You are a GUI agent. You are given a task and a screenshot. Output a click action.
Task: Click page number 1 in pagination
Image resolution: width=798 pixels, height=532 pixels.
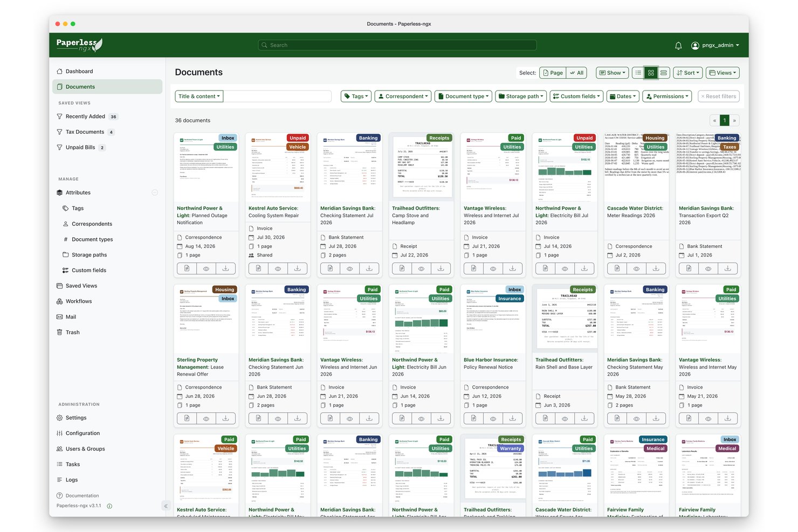click(725, 121)
